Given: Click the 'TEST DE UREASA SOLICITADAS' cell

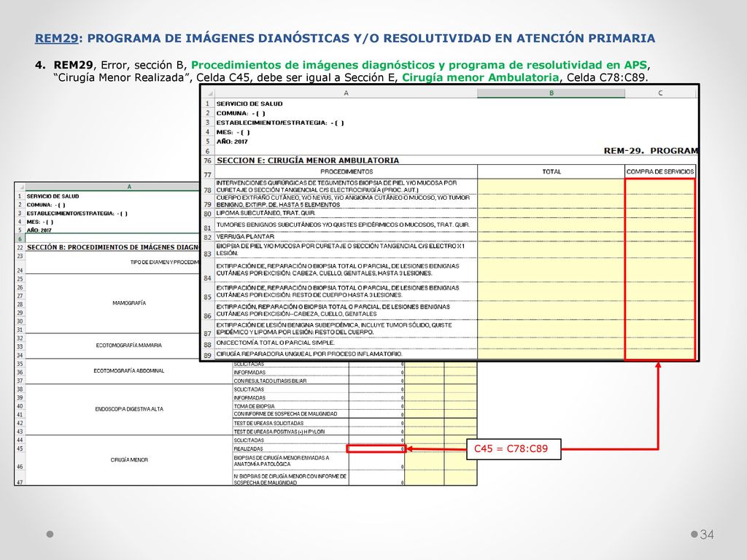Looking at the screenshot, I should click(290, 423).
